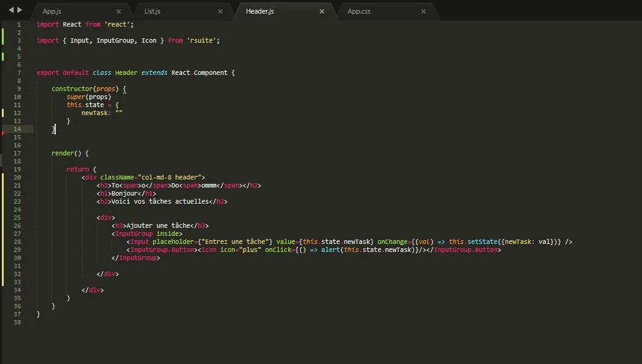Viewport: 642px width, 364px height.
Task: Open the App.css tab
Action: 359,11
